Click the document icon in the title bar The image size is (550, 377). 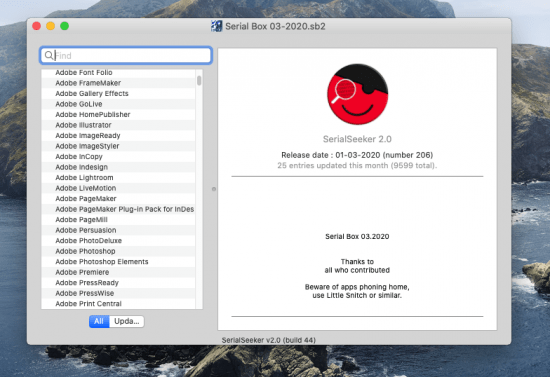point(216,26)
